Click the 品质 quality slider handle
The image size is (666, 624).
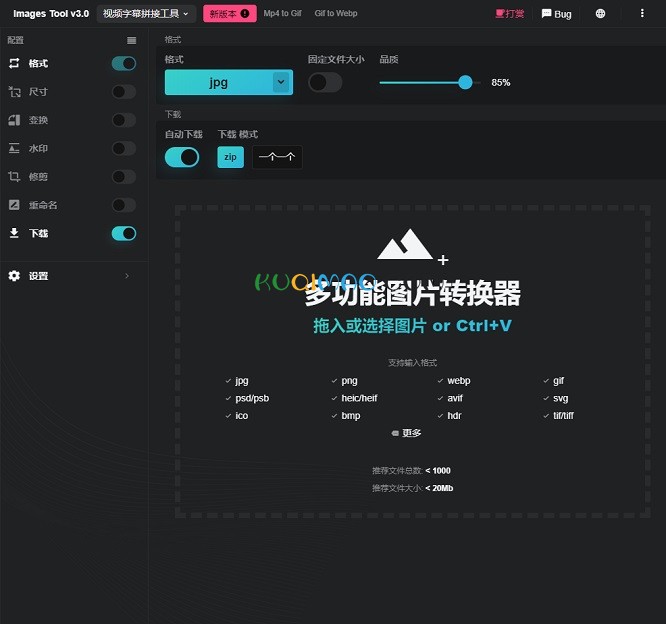tap(466, 82)
